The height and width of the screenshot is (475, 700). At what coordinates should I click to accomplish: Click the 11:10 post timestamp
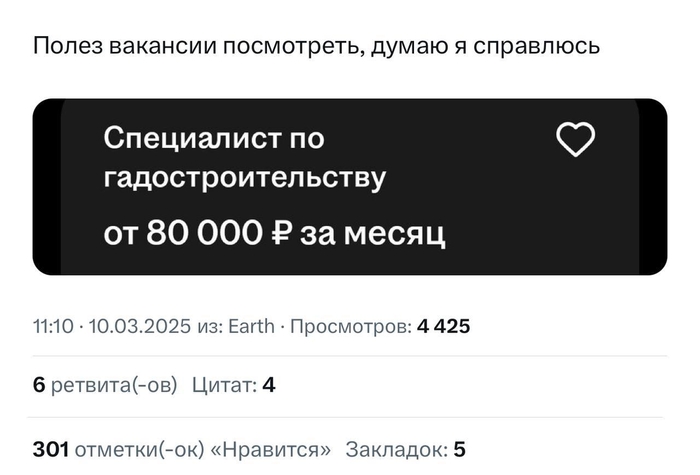(53, 326)
